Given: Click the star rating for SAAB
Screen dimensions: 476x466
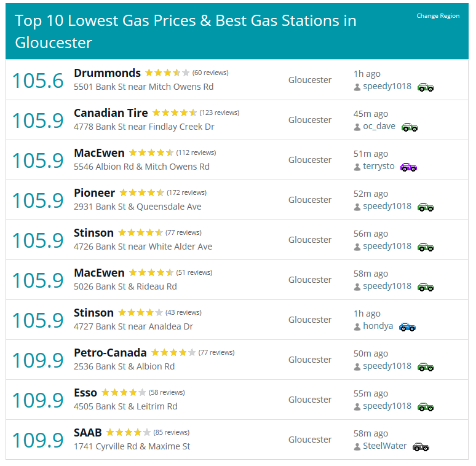Looking at the screenshot, I should (129, 432).
